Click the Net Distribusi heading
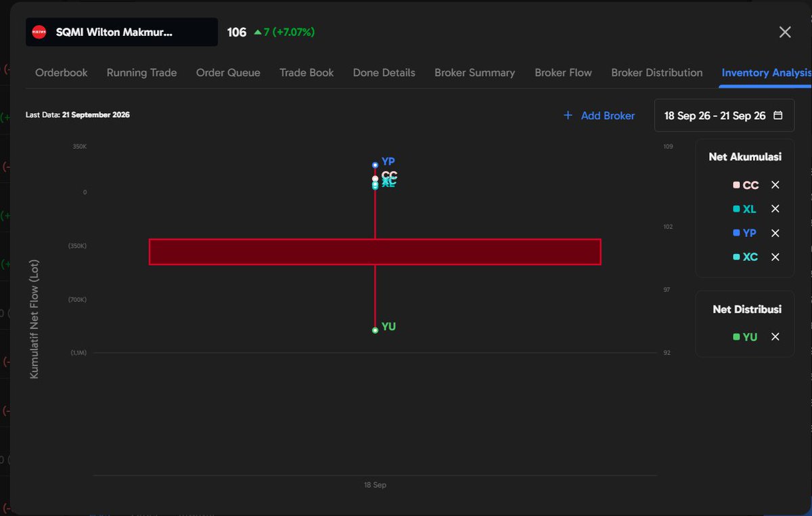 [x=747, y=309]
